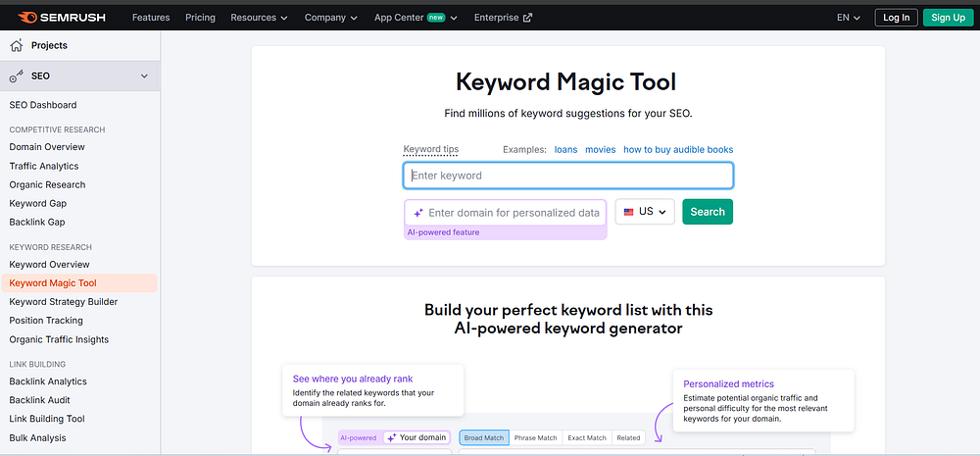980x456 pixels.
Task: Click the sparkle icon in domain field
Action: click(418, 213)
